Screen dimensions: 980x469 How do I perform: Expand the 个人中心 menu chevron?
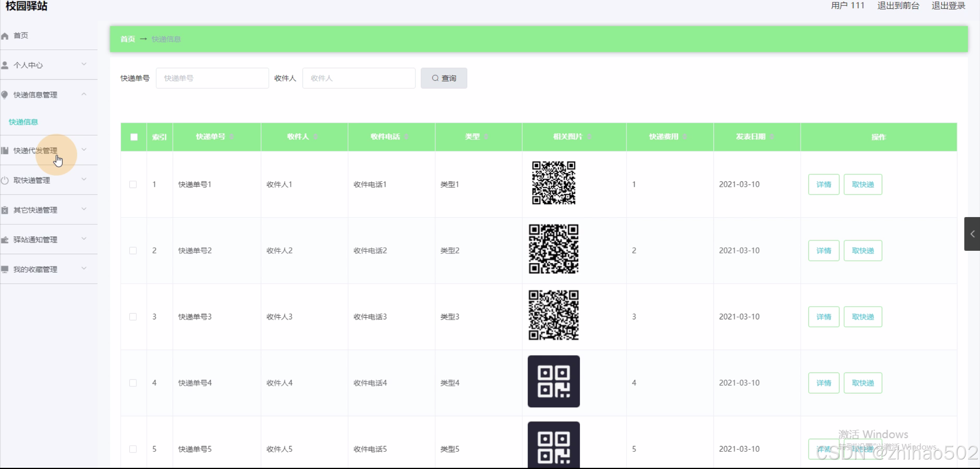pyautogui.click(x=84, y=64)
